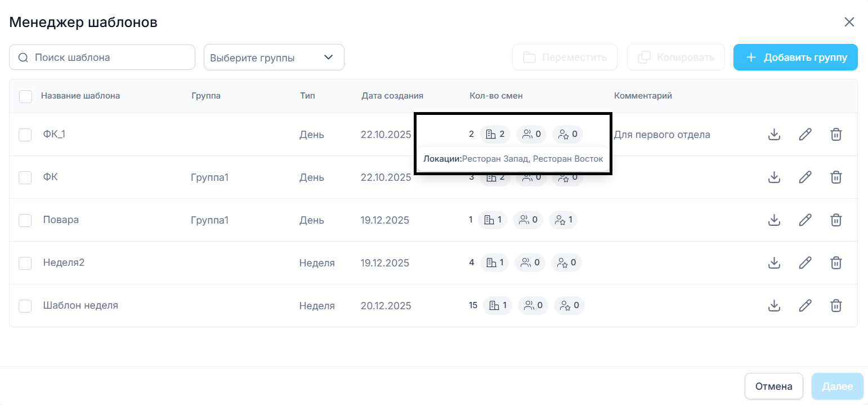Close the Менеджер шаблонов dialog

point(849,22)
